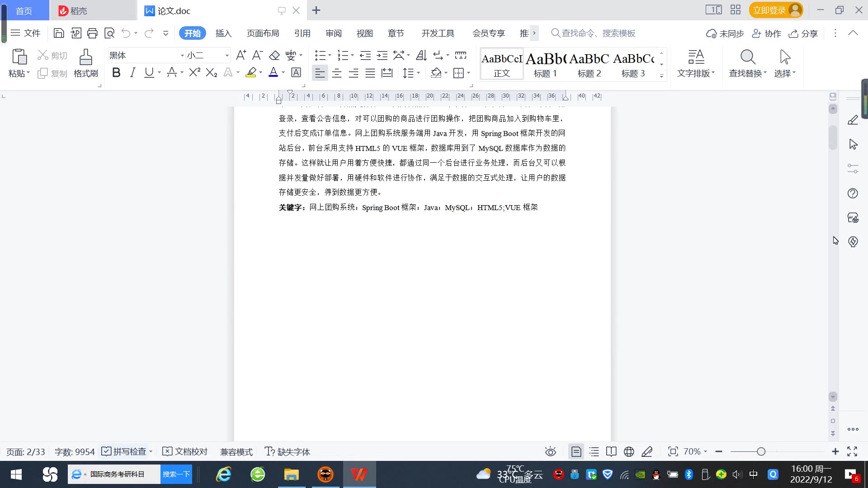868x488 pixels.
Task: Open the font name dropdown showing 黑体
Action: point(182,56)
